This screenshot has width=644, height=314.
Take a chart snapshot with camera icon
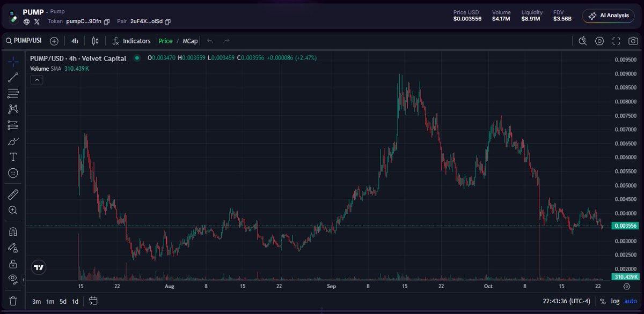633,41
